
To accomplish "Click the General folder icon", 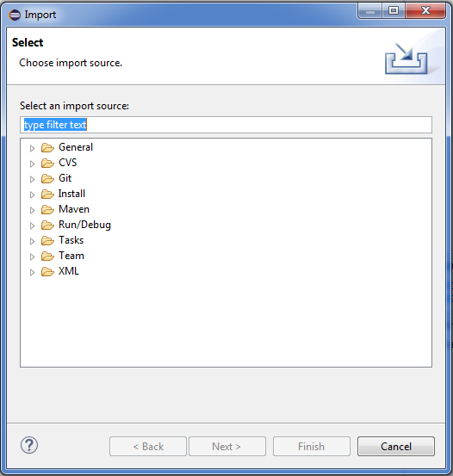I will [x=47, y=147].
